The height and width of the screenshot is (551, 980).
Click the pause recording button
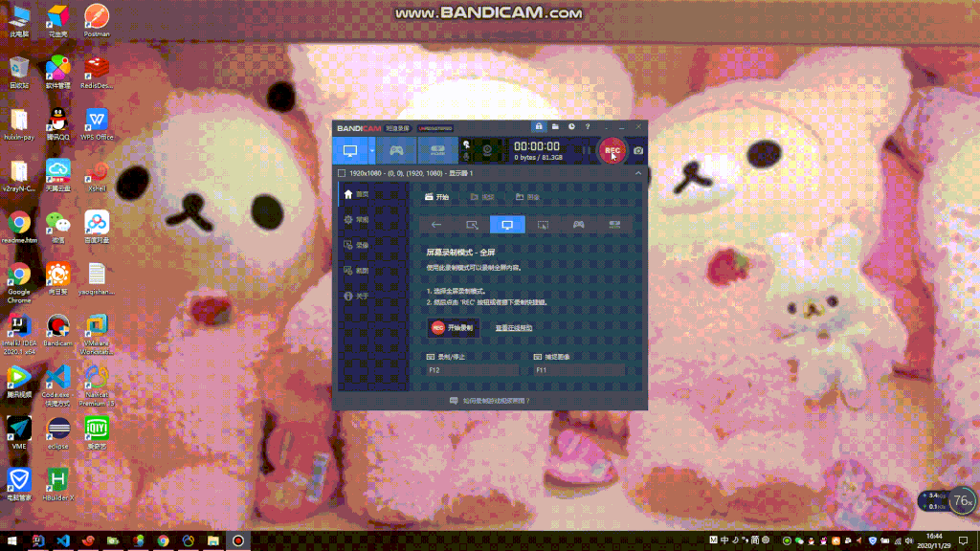click(x=587, y=150)
